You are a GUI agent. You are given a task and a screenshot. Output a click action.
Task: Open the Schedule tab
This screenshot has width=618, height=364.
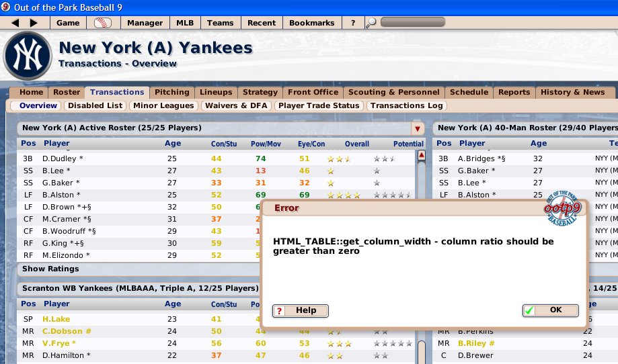(x=469, y=92)
